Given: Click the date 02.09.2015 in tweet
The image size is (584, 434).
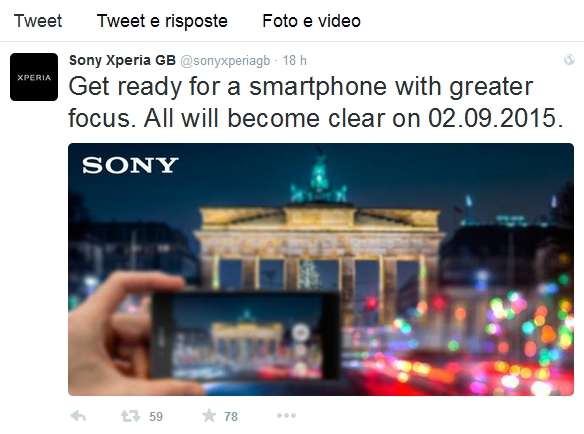Looking at the screenshot, I should pos(495,118).
